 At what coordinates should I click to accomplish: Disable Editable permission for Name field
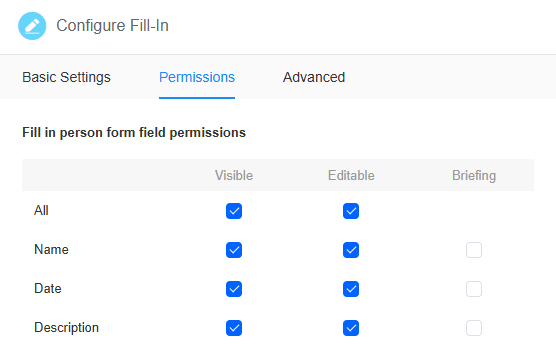click(x=351, y=250)
